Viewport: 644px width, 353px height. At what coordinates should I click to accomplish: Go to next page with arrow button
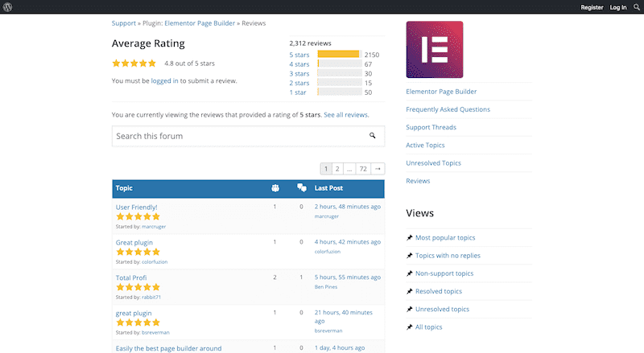tap(378, 169)
